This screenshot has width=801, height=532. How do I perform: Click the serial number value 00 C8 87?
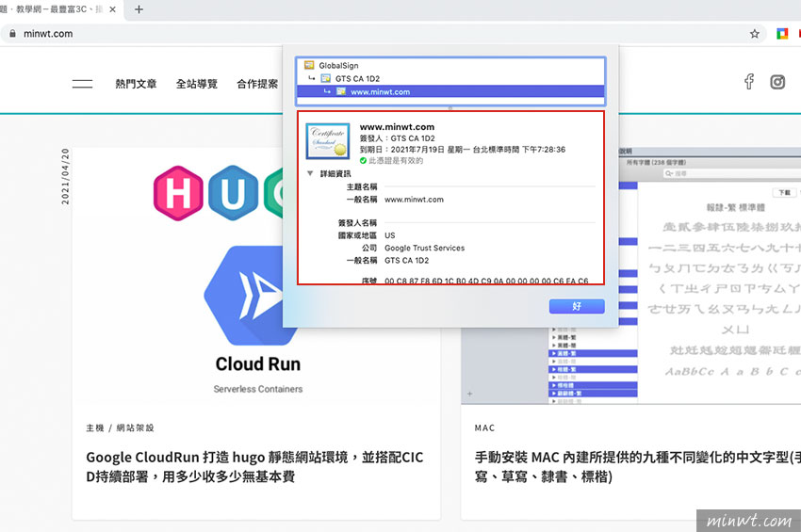click(x=486, y=281)
